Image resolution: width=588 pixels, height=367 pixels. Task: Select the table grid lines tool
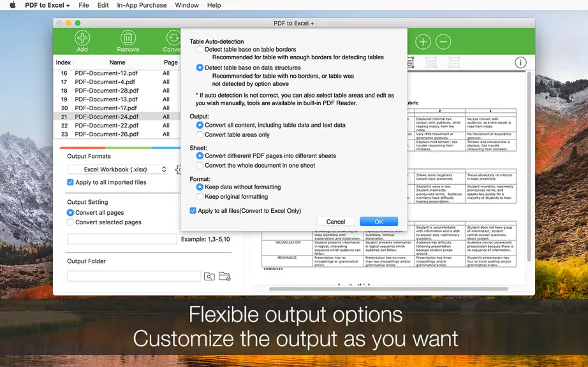coord(454,62)
